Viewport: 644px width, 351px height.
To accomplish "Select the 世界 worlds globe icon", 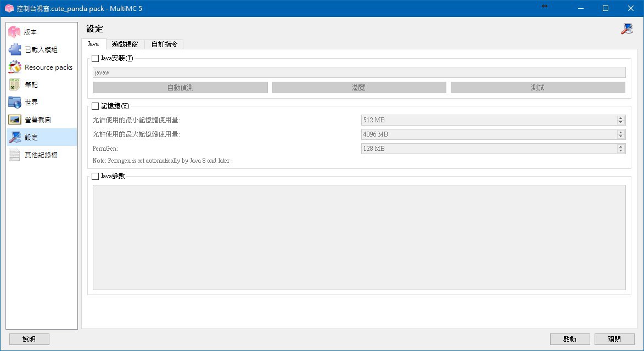I will 15,102.
